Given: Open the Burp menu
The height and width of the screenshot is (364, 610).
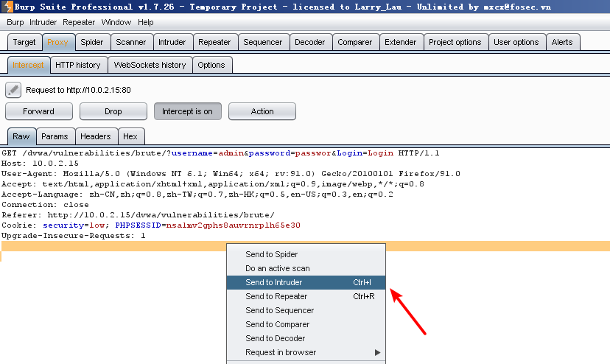Looking at the screenshot, I should point(15,22).
